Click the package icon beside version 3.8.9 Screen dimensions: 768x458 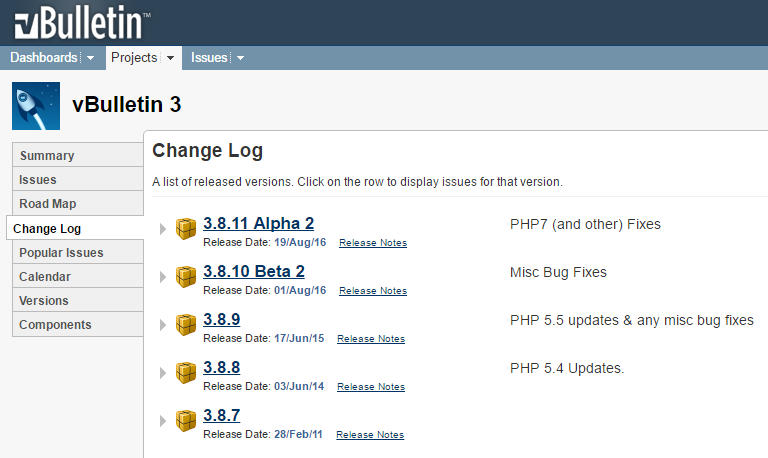point(186,325)
